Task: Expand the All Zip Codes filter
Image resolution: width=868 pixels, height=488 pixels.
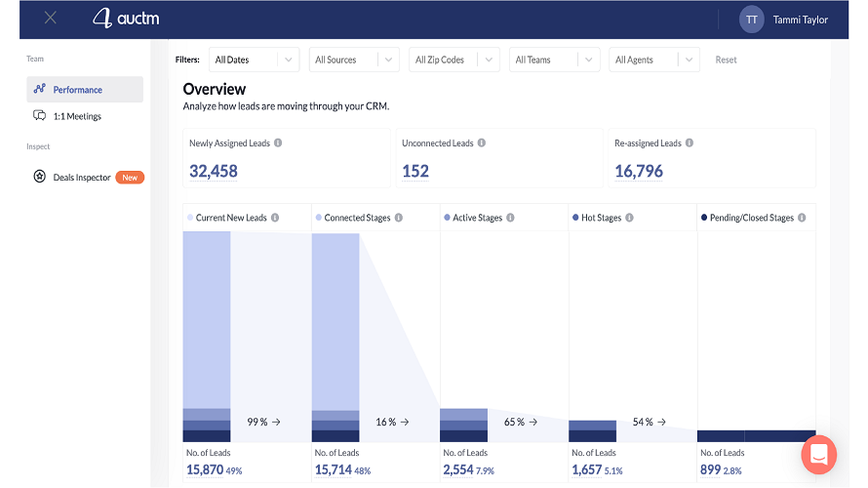Action: (454, 60)
